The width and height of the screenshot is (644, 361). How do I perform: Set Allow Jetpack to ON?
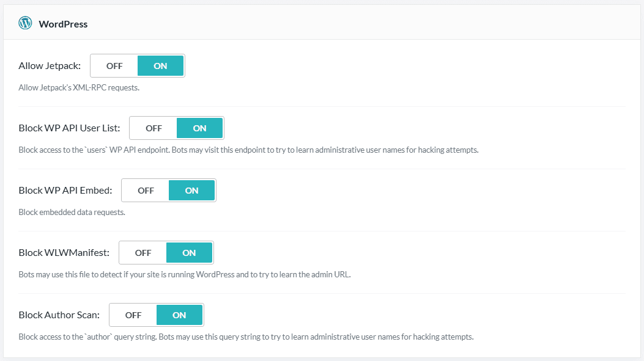(x=160, y=65)
